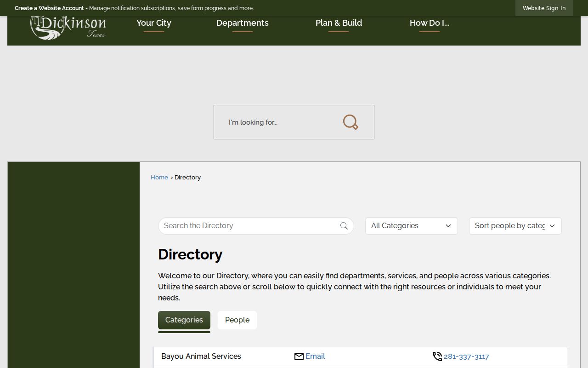
Task: Click the Bayou Animal Services row name
Action: click(201, 356)
